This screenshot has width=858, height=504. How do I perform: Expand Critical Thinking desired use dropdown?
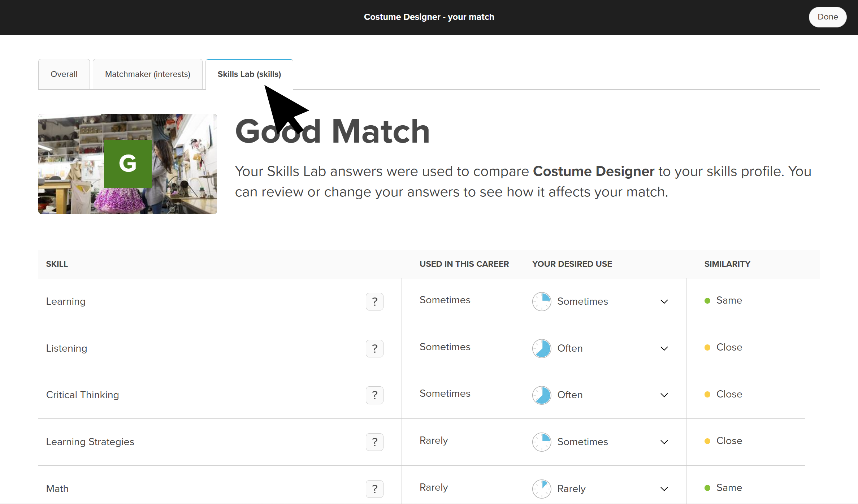click(664, 395)
